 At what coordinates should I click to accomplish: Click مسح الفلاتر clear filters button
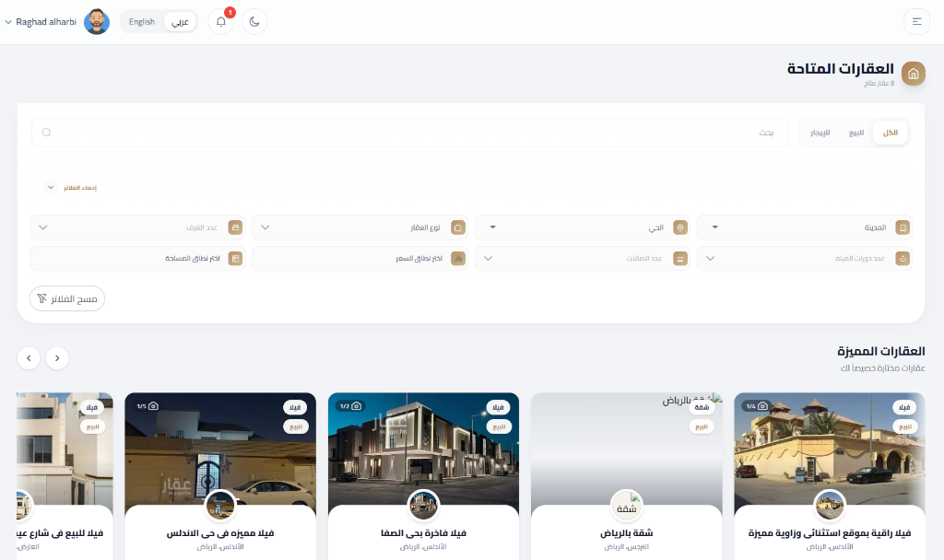[66, 298]
